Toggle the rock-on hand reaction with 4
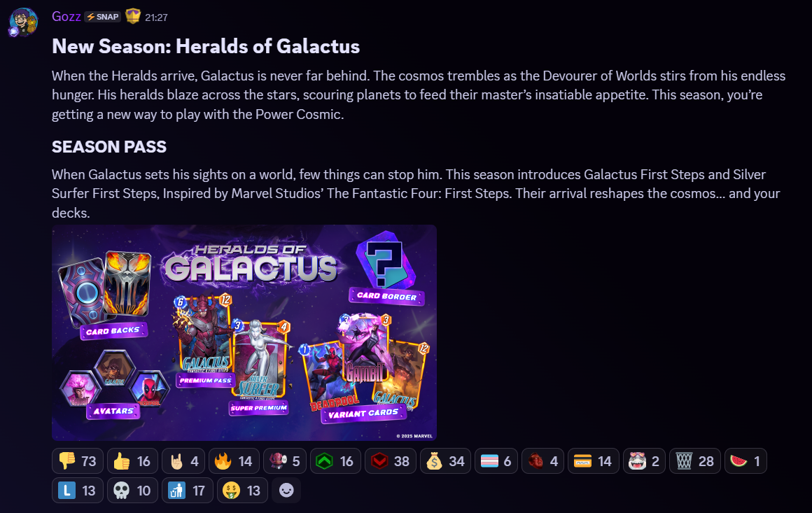 click(x=183, y=461)
